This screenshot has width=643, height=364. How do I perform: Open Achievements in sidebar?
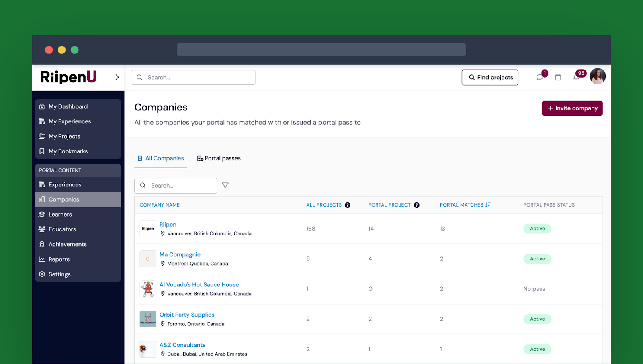[x=78, y=244]
